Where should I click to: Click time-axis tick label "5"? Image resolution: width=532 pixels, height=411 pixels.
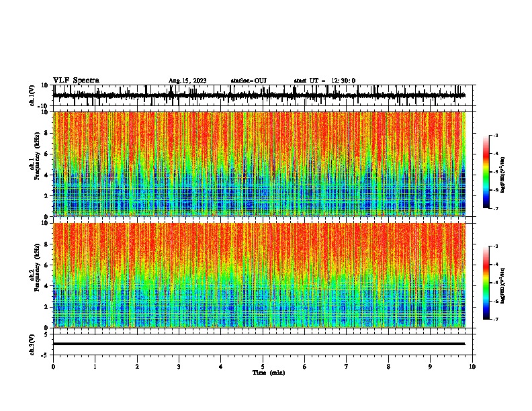pyautogui.click(x=263, y=367)
